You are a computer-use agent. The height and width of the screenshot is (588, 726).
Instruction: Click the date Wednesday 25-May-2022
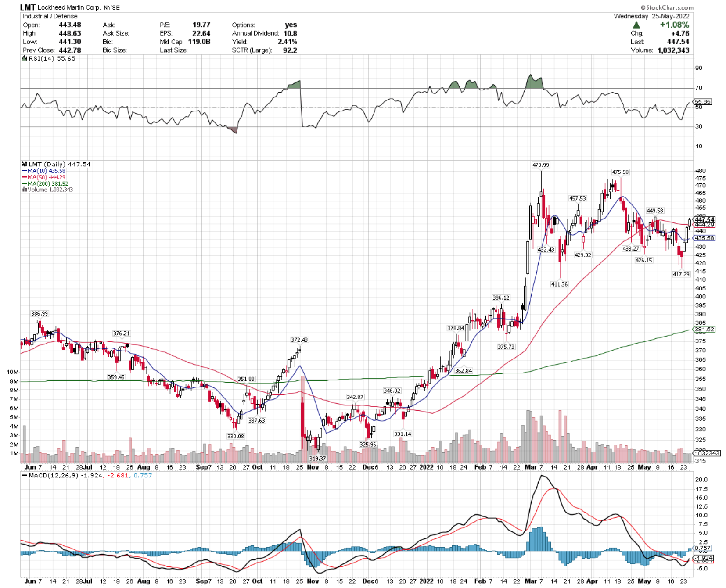click(x=651, y=16)
